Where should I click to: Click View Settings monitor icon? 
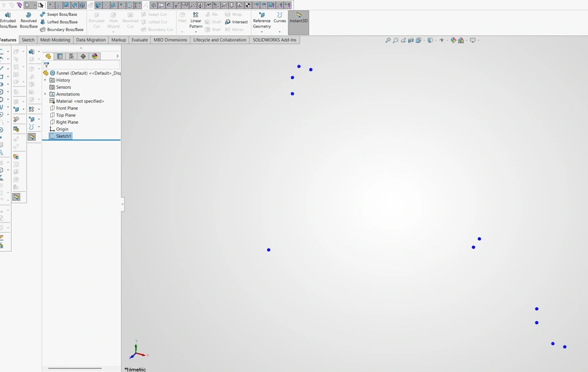pyautogui.click(x=472, y=40)
